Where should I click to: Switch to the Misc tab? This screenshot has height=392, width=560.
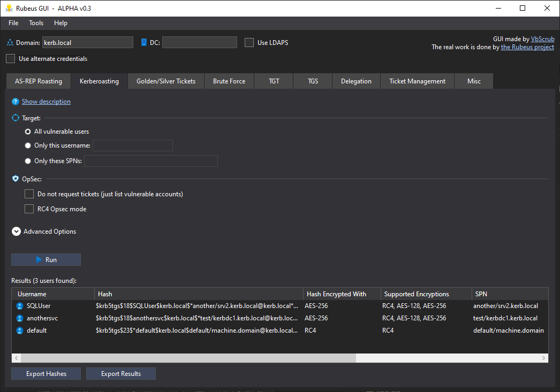pyautogui.click(x=474, y=81)
